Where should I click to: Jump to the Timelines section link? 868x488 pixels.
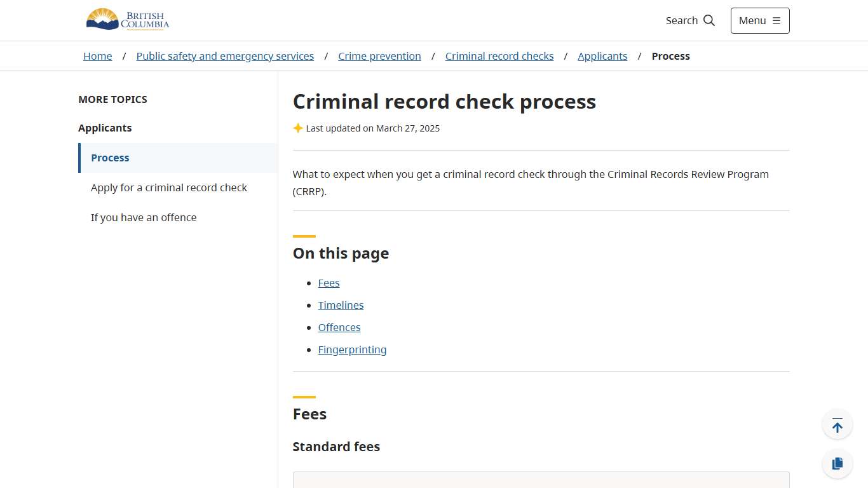[341, 305]
